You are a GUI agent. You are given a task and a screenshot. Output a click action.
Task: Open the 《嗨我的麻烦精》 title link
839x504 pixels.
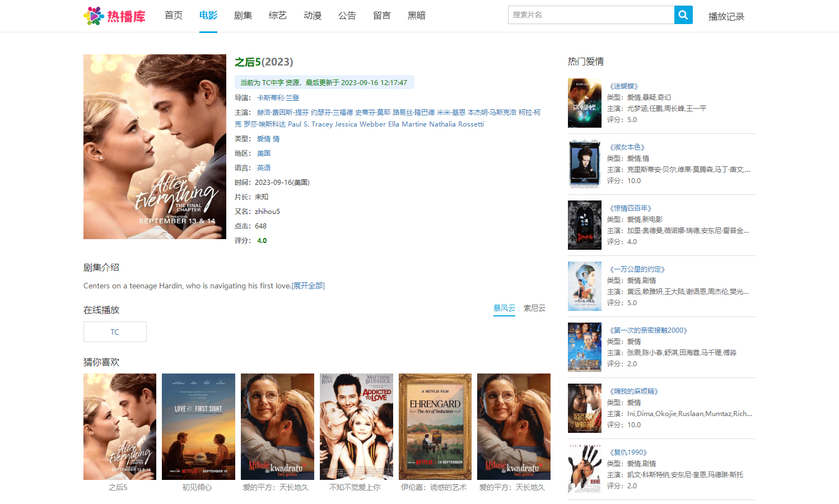(x=634, y=391)
